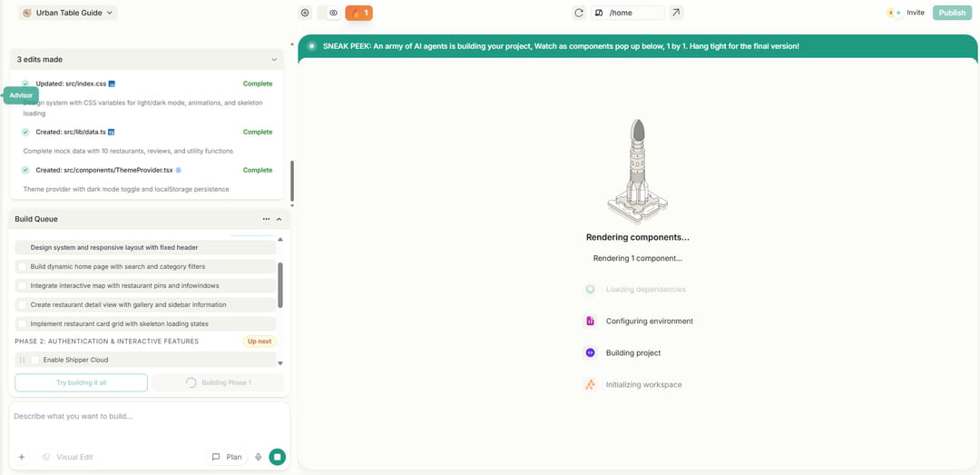Click the circular icon left of eye toggle

click(x=305, y=13)
